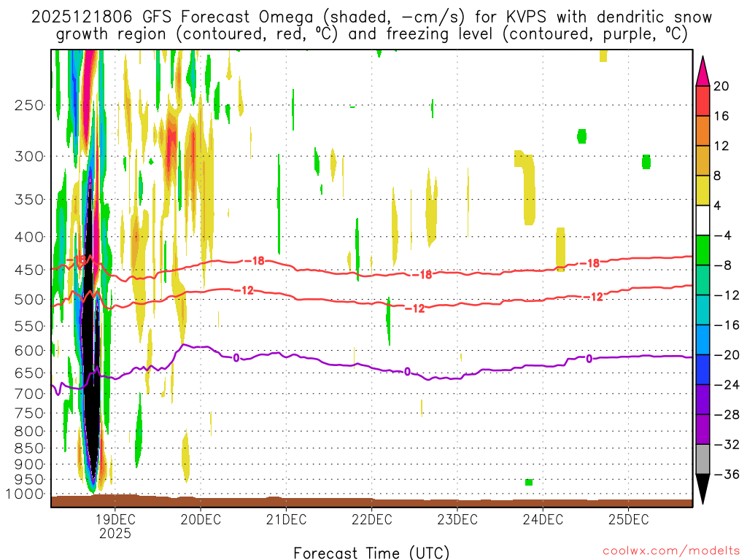Click the Forecast Time (UTC) axis title
Viewport: 747px width, 560px height.
371,553
